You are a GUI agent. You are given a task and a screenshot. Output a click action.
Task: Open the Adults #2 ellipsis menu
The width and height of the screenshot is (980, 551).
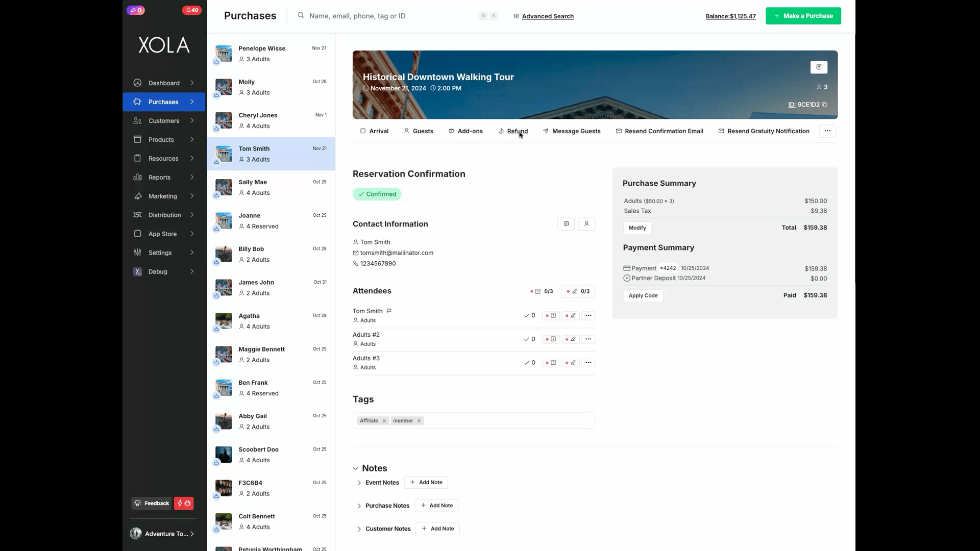[x=589, y=339]
